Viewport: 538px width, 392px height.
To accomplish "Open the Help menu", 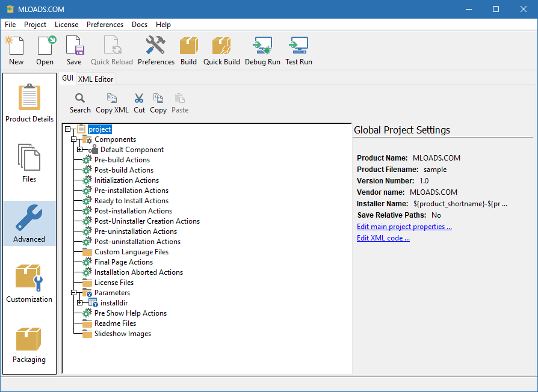I will 163,25.
